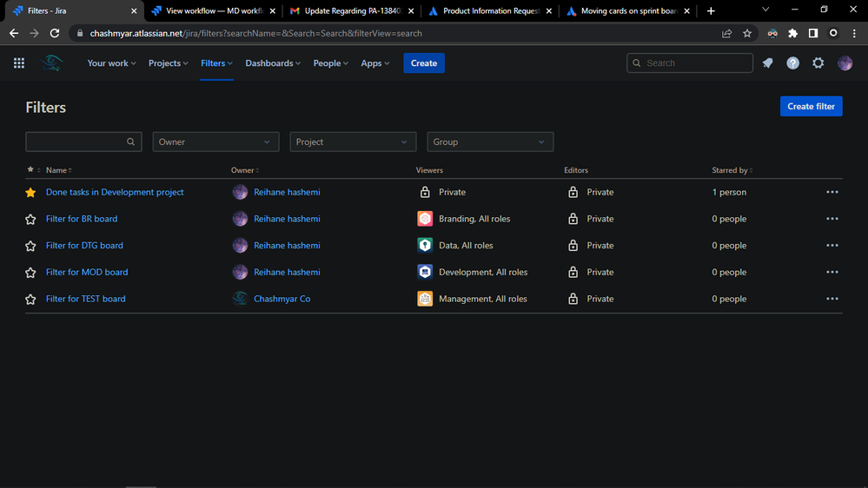Open more actions for Filter for TEST board
This screenshot has width=868, height=488.
pos(832,298)
